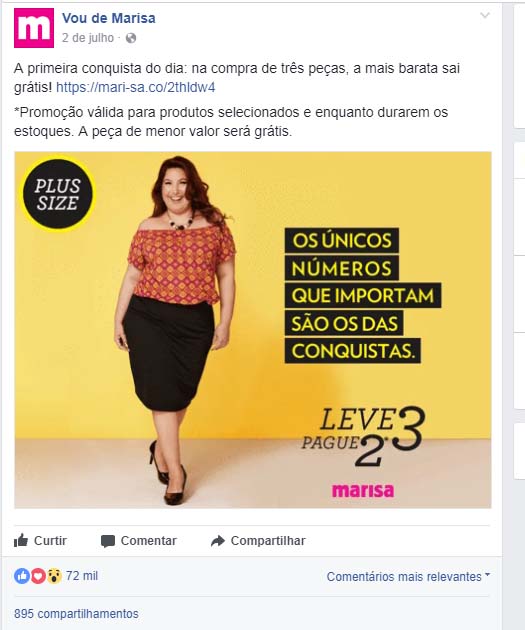
Task: Click the "2 de julho" post timestamp
Action: (88, 38)
